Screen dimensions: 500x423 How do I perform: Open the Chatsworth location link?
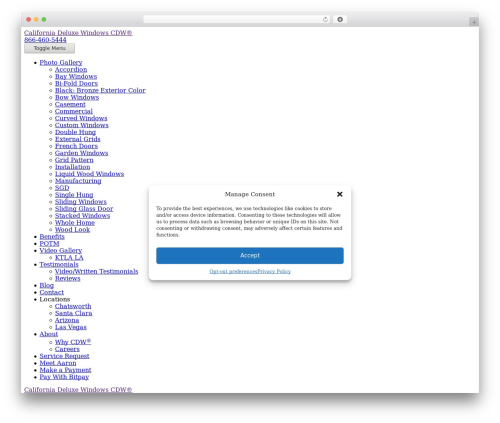pyautogui.click(x=73, y=306)
